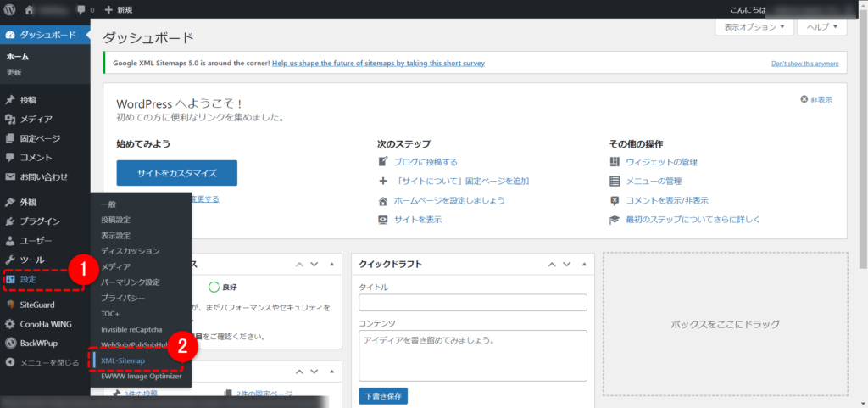The image size is (868, 408).
Task: Select パーマリンク設定 in flyout
Action: [130, 282]
